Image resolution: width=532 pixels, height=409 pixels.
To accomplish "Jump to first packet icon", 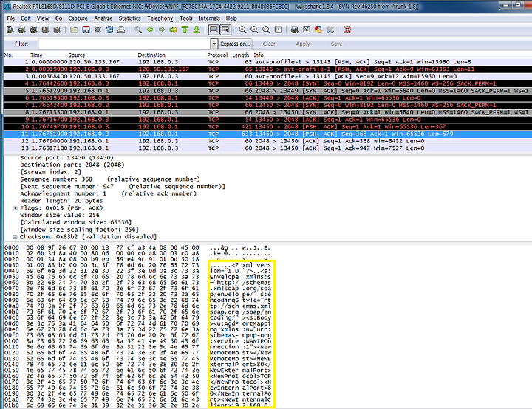I will pyautogui.click(x=185, y=30).
